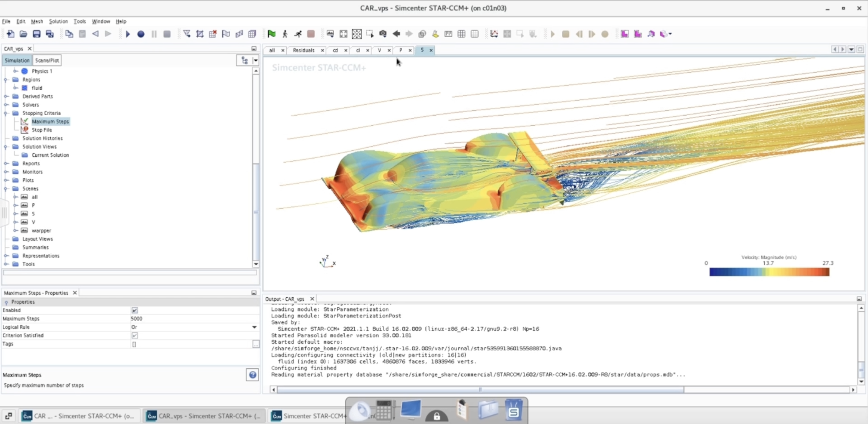Viewport: 868px width, 424px height.
Task: Go to the previous view with black arrow
Action: (396, 34)
